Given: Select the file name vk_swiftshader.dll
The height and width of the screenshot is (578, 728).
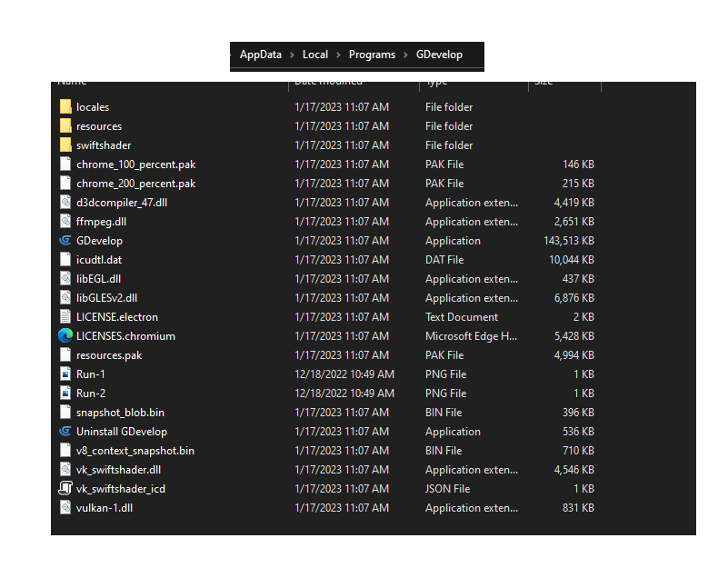Looking at the screenshot, I should (x=118, y=469).
